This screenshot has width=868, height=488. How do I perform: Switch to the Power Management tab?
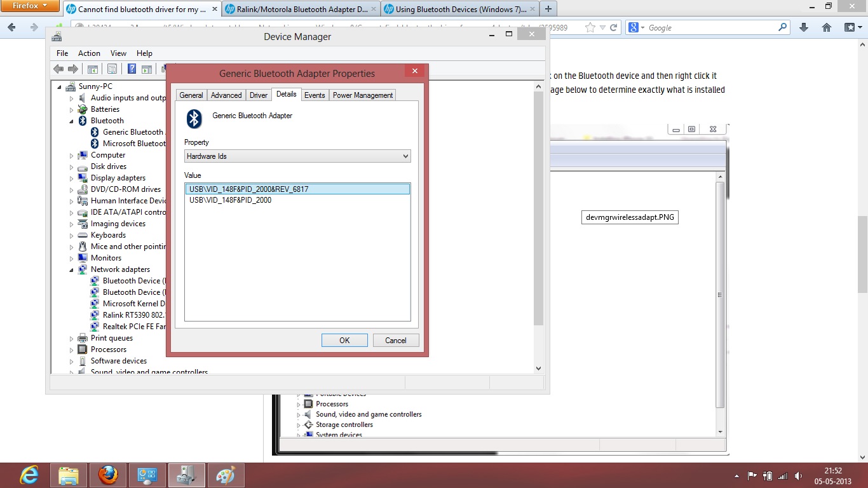click(363, 95)
